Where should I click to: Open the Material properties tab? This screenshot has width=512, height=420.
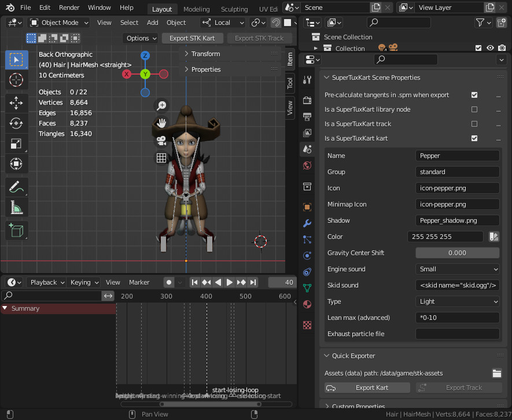[x=307, y=304]
